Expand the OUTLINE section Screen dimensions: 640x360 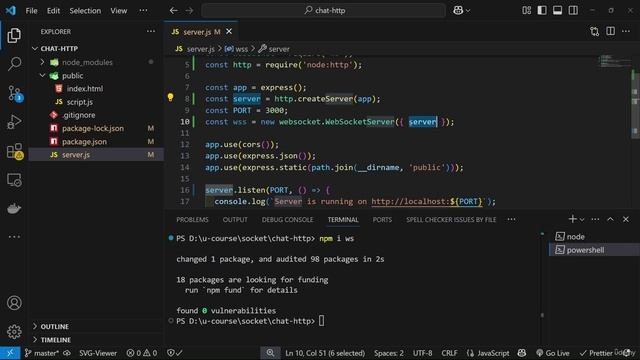point(96,327)
